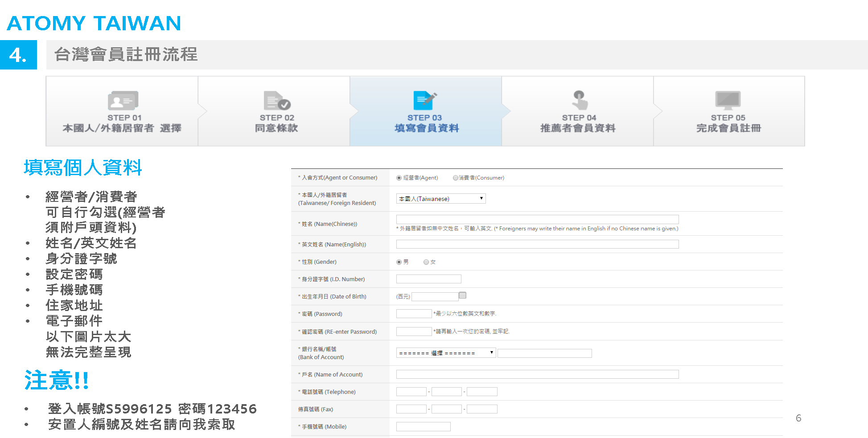Click the 電子郵件 bullet item

pyautogui.click(x=74, y=321)
